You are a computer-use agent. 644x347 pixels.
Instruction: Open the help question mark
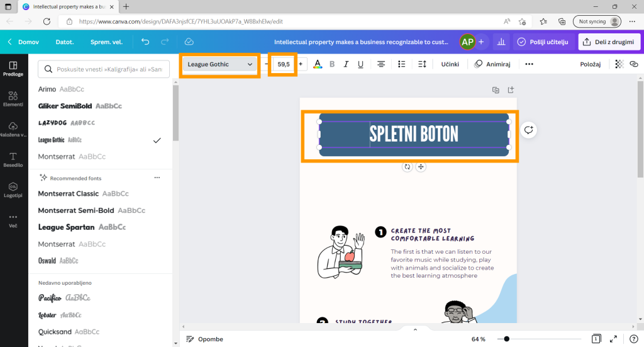tap(634, 339)
